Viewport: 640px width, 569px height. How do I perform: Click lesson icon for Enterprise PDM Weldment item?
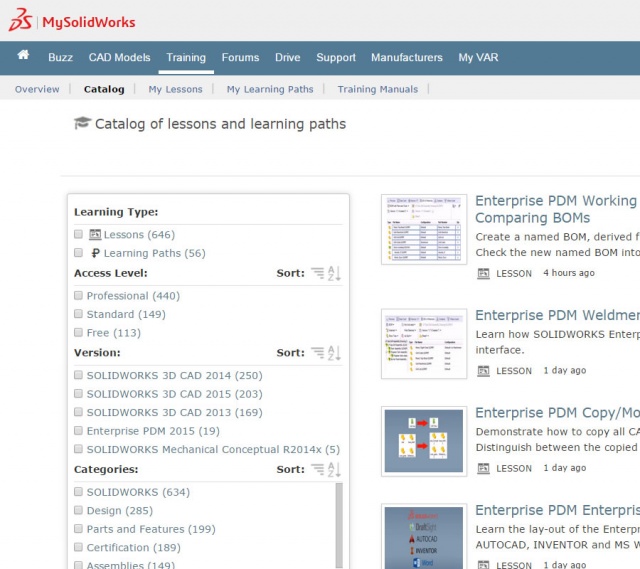[x=483, y=371]
